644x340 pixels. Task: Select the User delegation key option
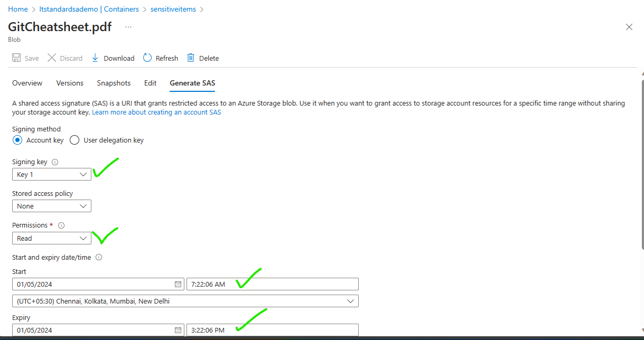(x=74, y=140)
